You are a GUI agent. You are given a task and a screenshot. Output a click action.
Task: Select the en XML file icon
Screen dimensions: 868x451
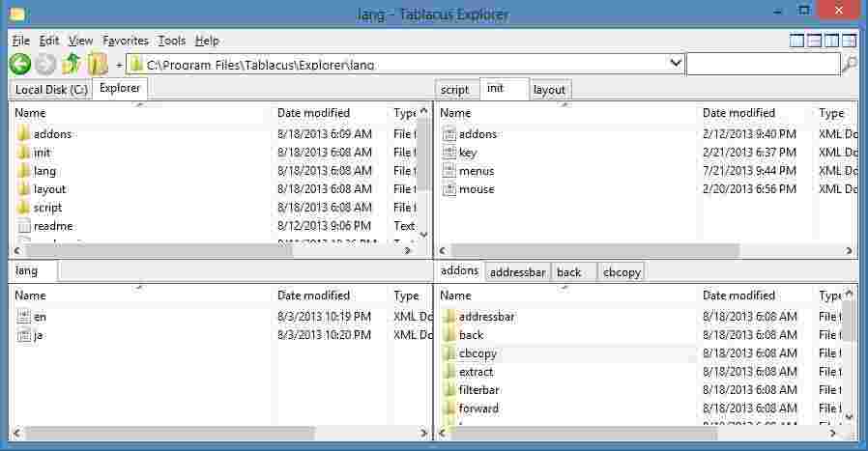tap(23, 317)
